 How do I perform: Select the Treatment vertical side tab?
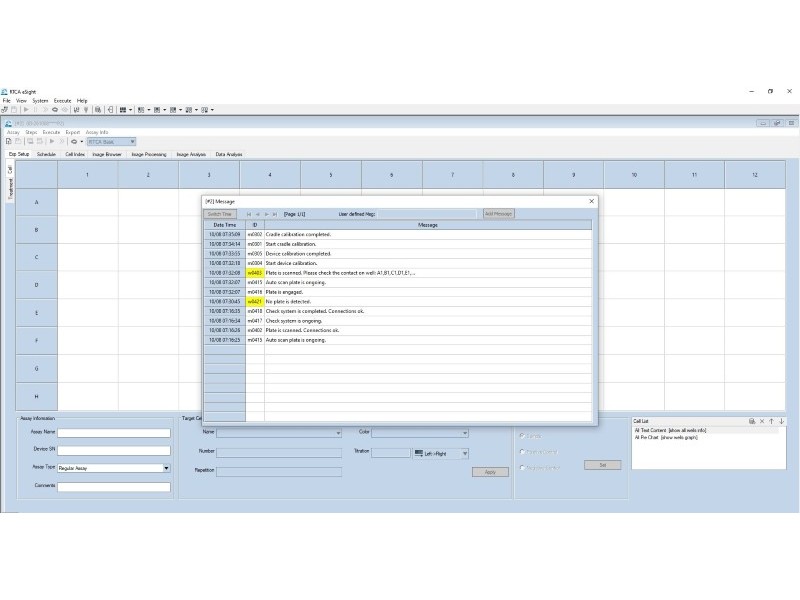[x=10, y=189]
